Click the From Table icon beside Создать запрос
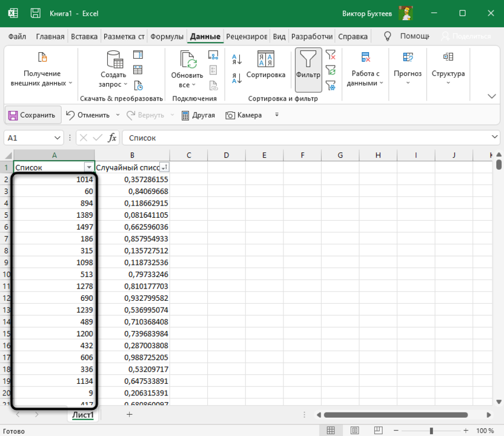 [x=138, y=70]
